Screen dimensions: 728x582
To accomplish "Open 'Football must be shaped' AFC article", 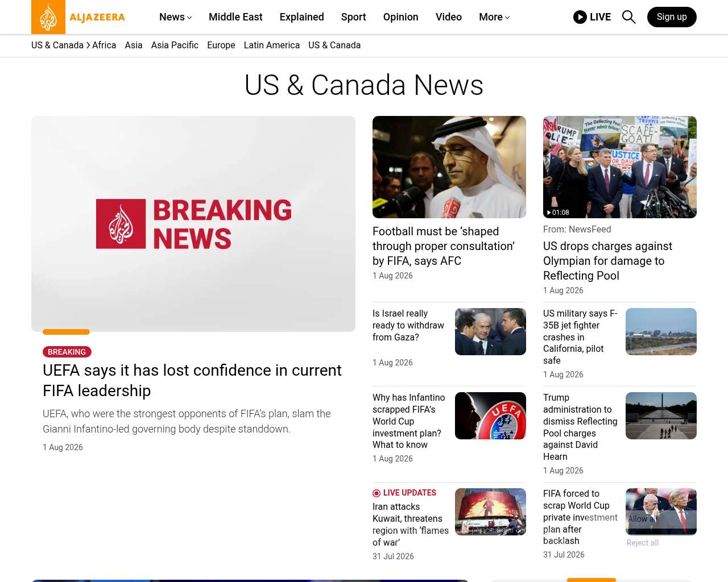I will coord(444,246).
